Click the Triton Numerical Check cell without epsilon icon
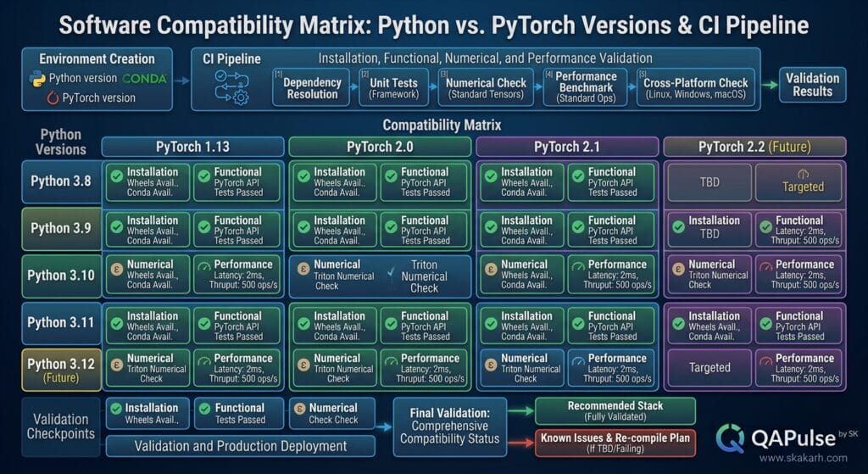 (x=424, y=276)
